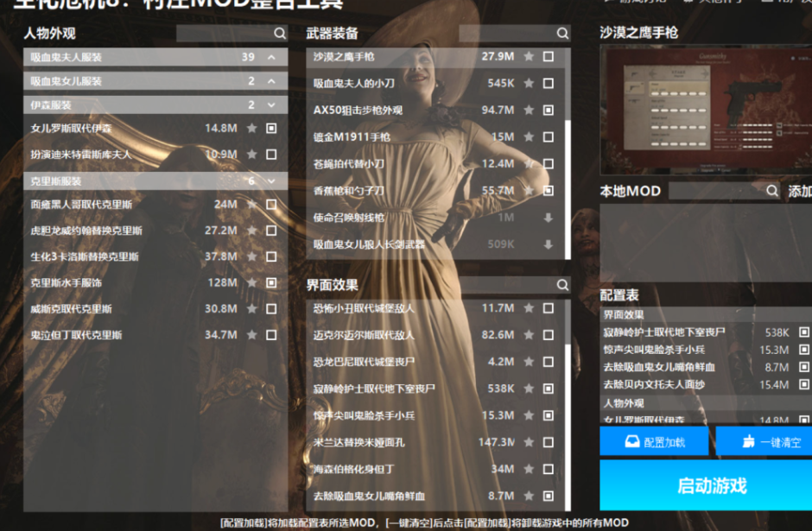Click search icon in 界面效果 panel

(562, 285)
